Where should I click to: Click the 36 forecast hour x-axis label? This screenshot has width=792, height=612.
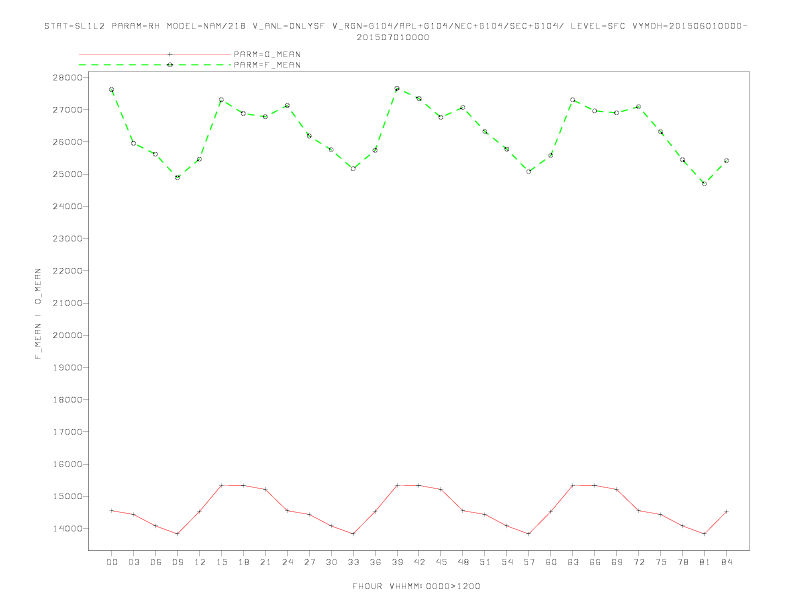point(375,562)
